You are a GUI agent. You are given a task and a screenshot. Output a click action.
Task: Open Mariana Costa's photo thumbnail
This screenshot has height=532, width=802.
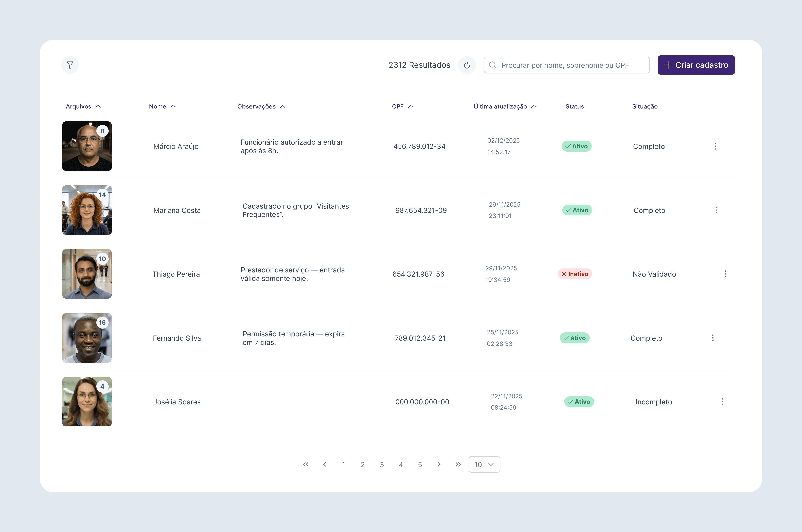(x=86, y=210)
